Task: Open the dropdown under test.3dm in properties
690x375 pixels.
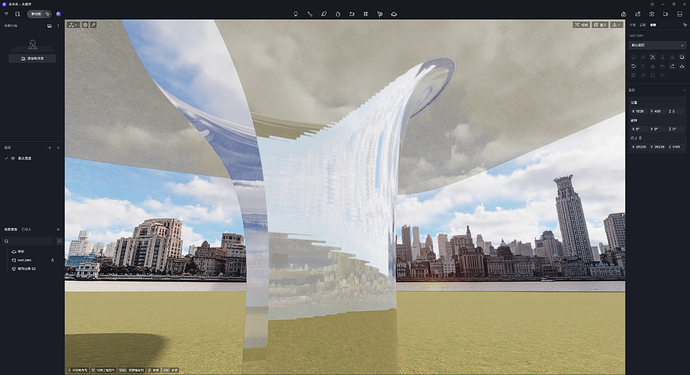Action: 657,45
